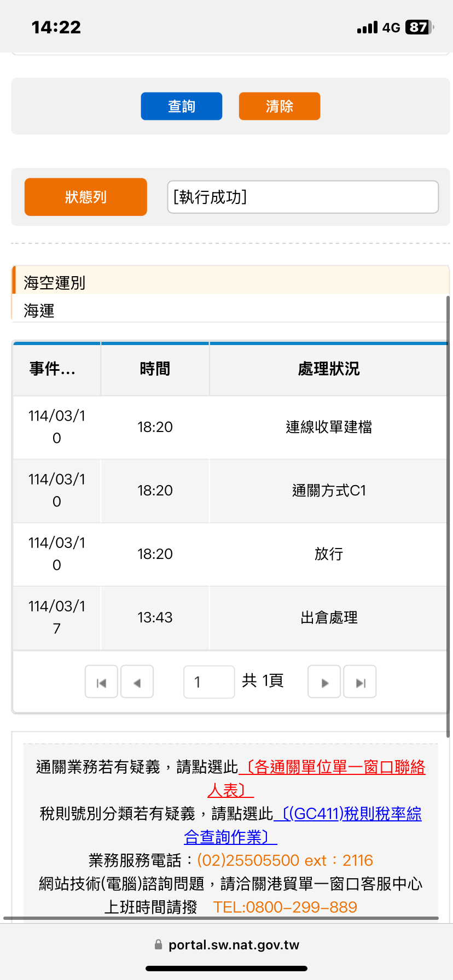Open the (GC411)稅則稅率綜合查詢作業 link
Screen dimensions: 453x980
(x=347, y=814)
